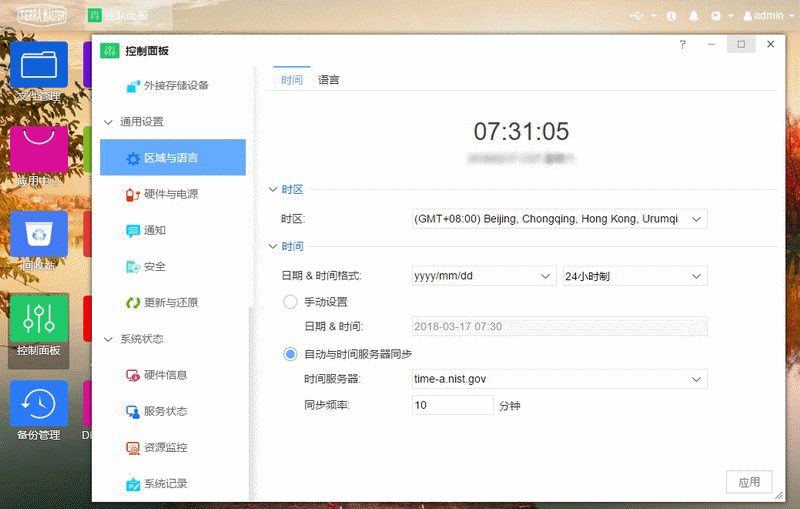
Task: Switch to the 时间 tab
Action: coord(292,80)
